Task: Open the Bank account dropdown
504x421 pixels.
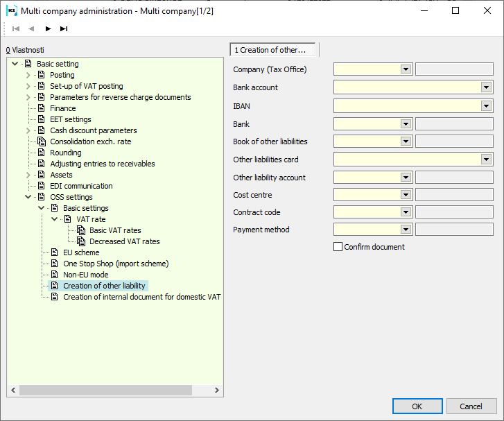Action: pyautogui.click(x=486, y=87)
